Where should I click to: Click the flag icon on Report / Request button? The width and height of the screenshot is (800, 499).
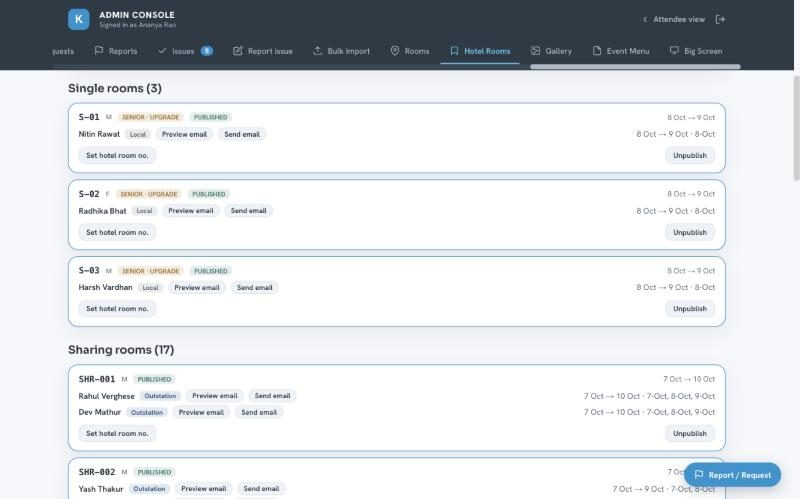[699, 475]
